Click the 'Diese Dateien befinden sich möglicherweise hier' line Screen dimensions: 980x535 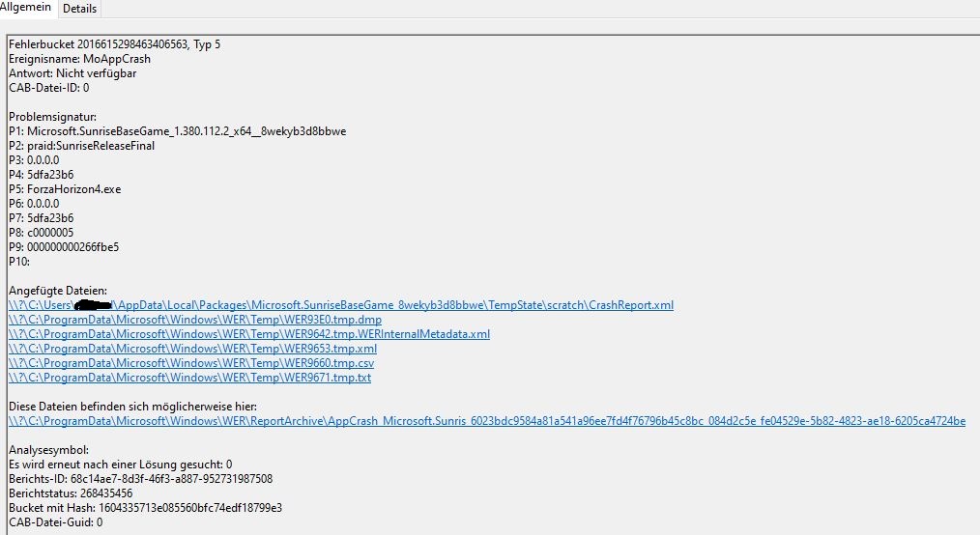tap(132, 407)
